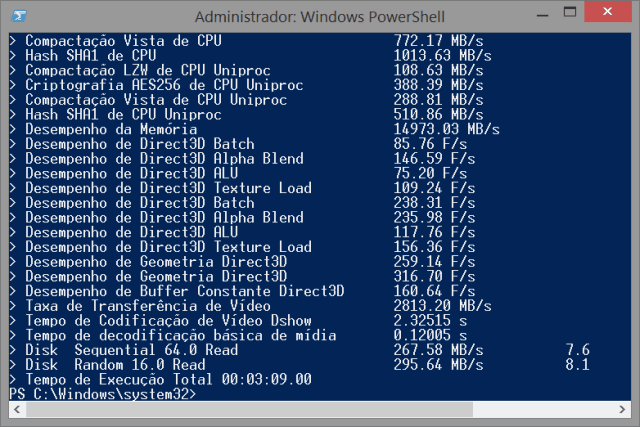Click the horizontal scrollbar right arrow
640x427 pixels.
click(x=622, y=409)
